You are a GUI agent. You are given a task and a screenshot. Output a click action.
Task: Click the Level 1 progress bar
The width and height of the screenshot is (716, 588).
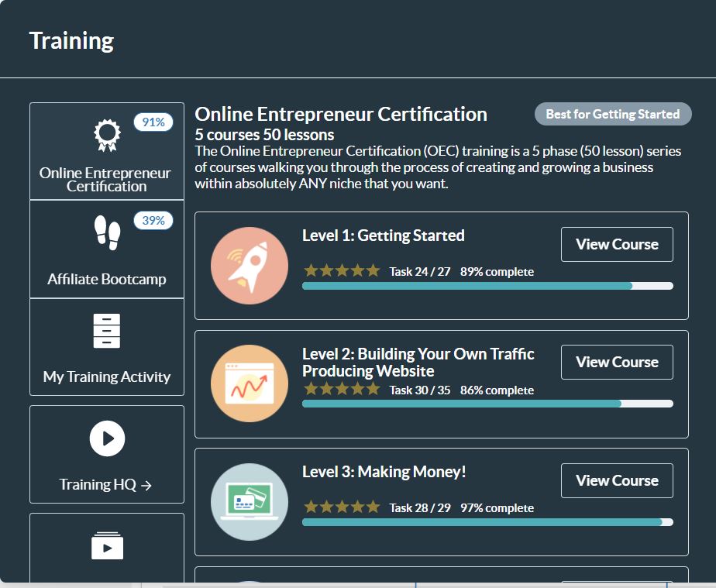point(487,286)
